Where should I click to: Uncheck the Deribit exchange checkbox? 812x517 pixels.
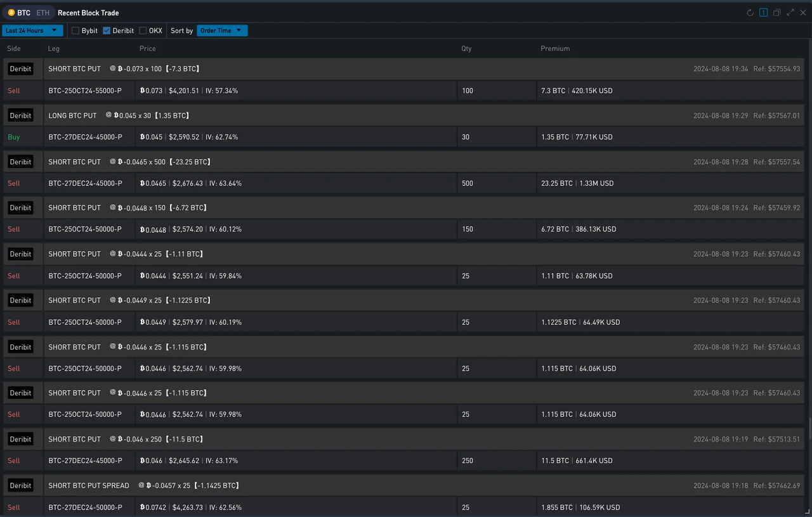[x=107, y=30]
